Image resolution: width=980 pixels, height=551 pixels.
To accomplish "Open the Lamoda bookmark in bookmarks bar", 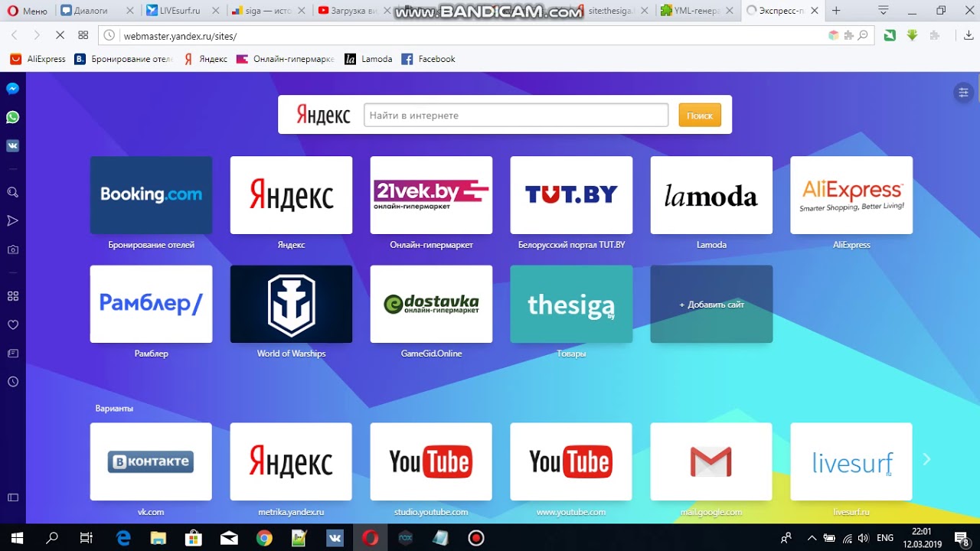I will tap(368, 59).
